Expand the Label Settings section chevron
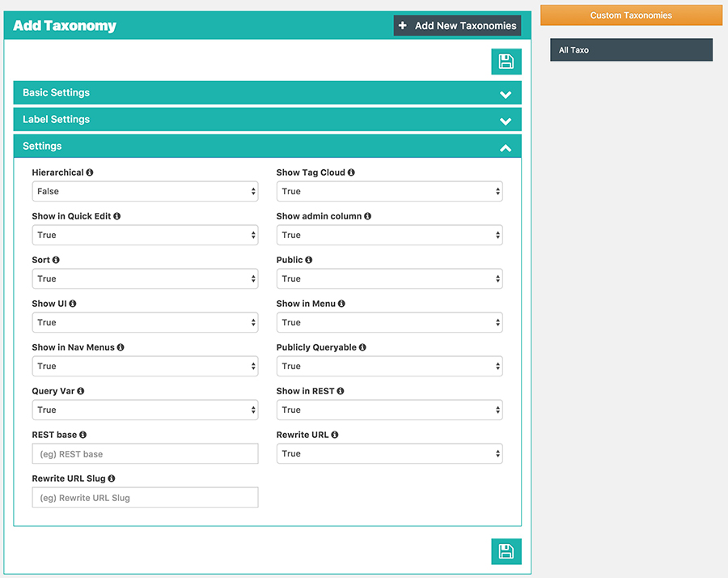The height and width of the screenshot is (578, 728). [x=506, y=121]
